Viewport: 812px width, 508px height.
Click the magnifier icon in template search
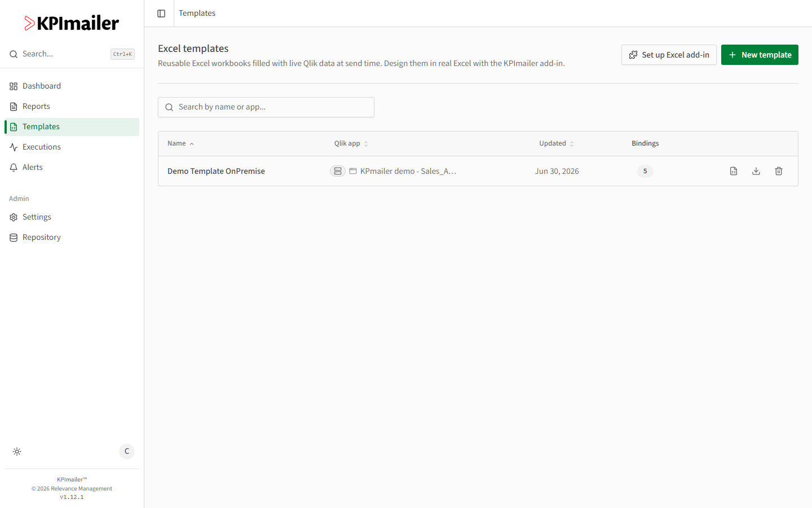(169, 107)
